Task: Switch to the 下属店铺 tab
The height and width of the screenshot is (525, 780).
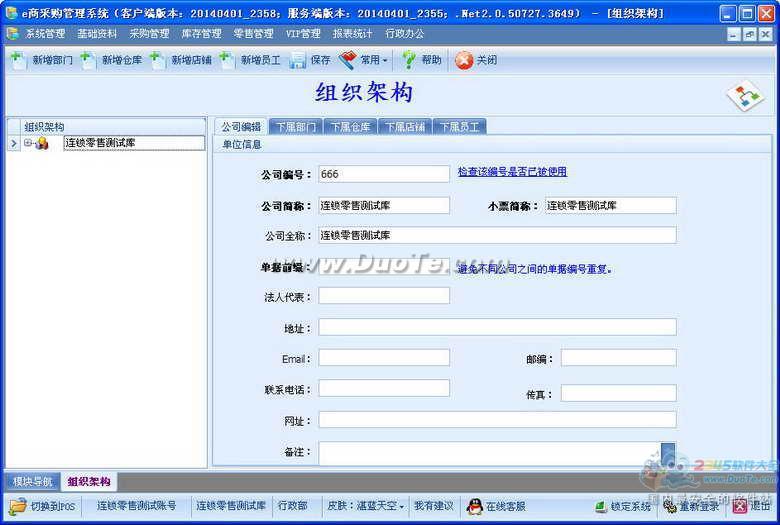Action: tap(405, 127)
